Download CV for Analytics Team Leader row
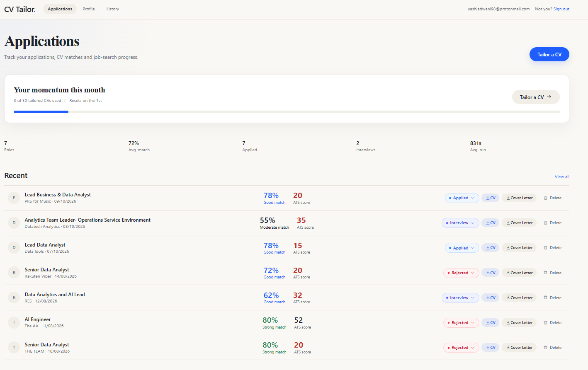 [491, 223]
